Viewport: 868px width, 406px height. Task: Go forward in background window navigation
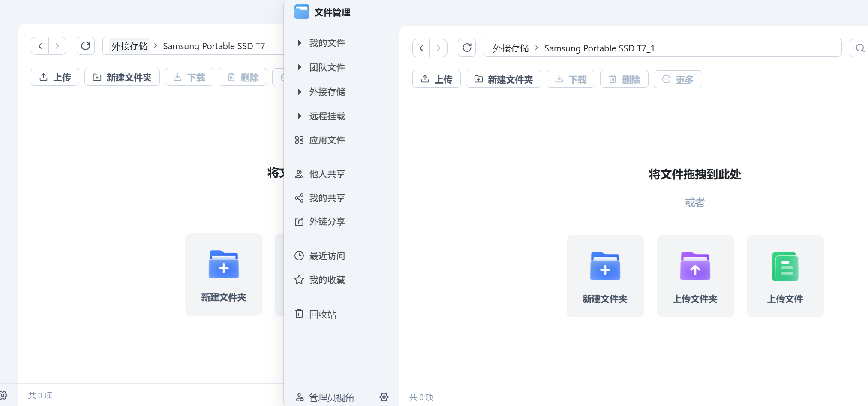pyautogui.click(x=57, y=46)
